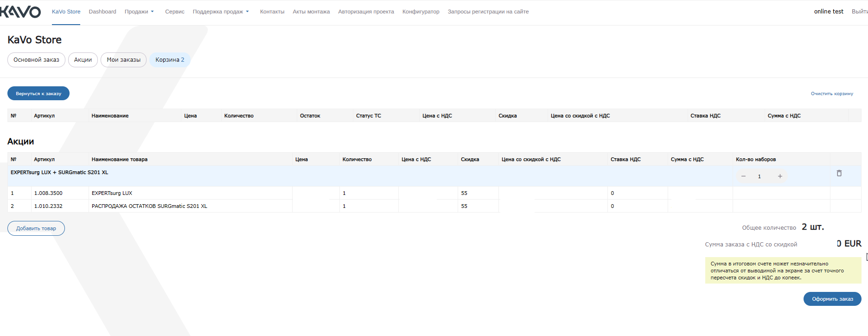The height and width of the screenshot is (336, 868).
Task: Select the Корзина 2 tab
Action: point(170,60)
